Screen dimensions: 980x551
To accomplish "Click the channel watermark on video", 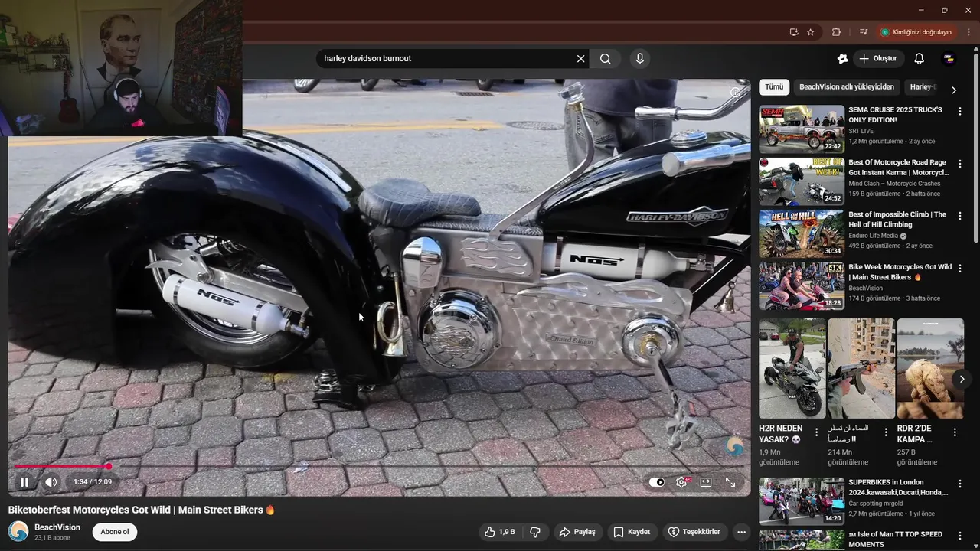I will (735, 447).
